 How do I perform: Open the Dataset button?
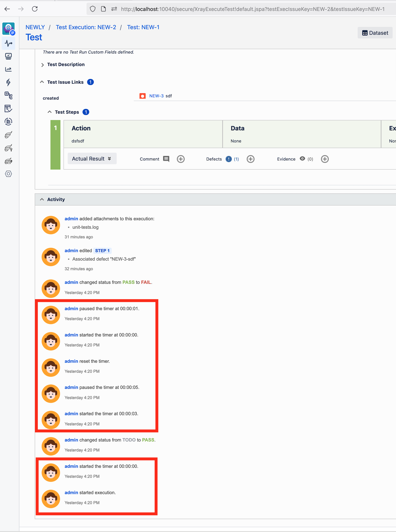click(x=375, y=33)
